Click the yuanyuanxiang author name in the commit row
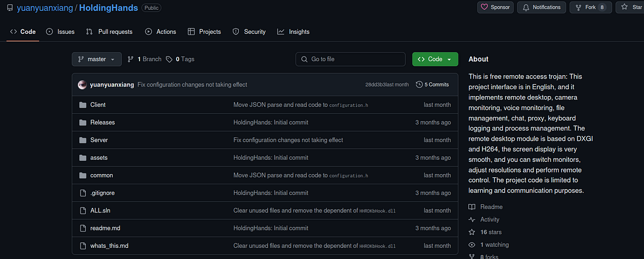This screenshot has height=259, width=644. point(112,85)
